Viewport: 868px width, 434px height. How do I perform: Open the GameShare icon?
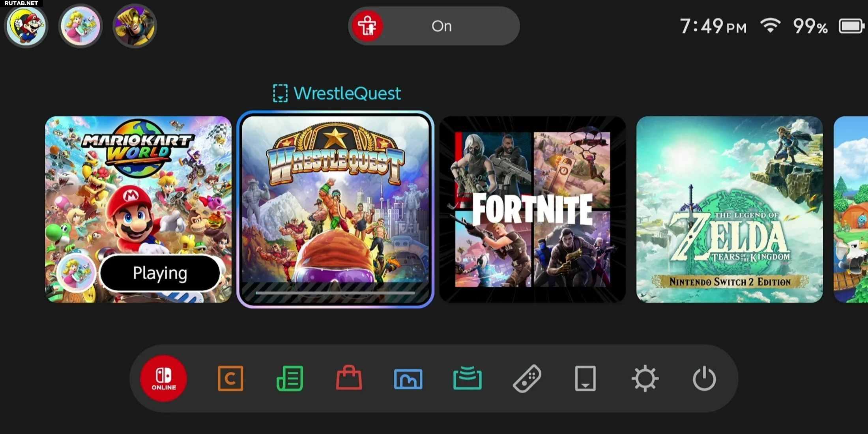click(x=468, y=378)
